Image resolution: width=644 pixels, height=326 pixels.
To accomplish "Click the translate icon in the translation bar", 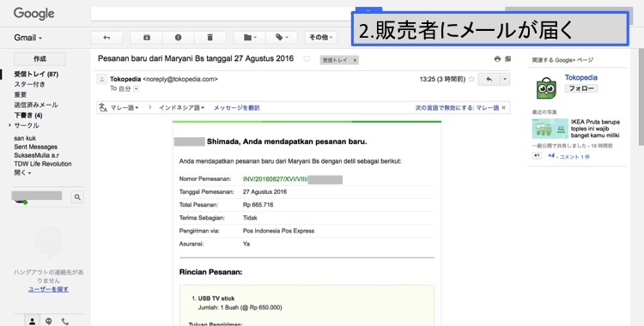I will pyautogui.click(x=103, y=107).
